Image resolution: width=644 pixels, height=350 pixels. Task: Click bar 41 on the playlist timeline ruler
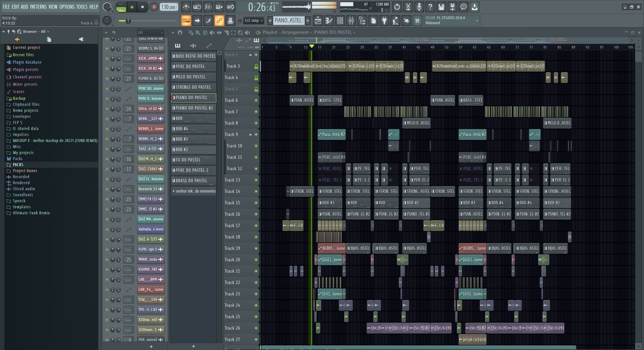(x=404, y=47)
